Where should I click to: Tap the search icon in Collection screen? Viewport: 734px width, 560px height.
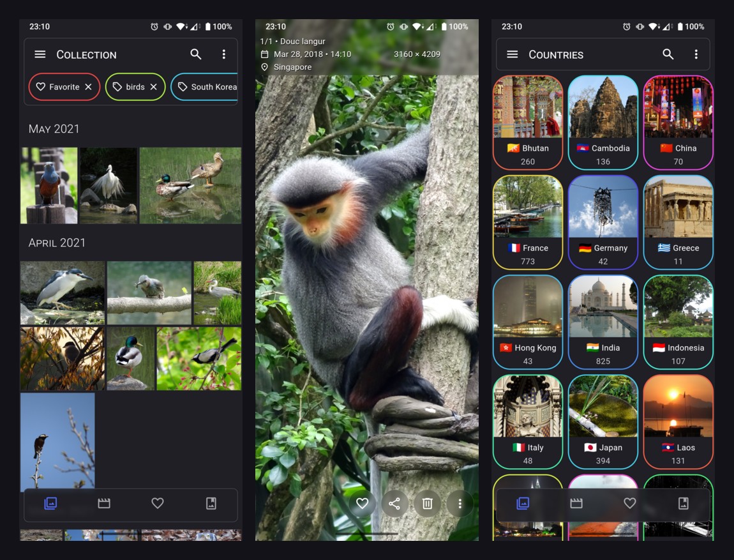[196, 54]
